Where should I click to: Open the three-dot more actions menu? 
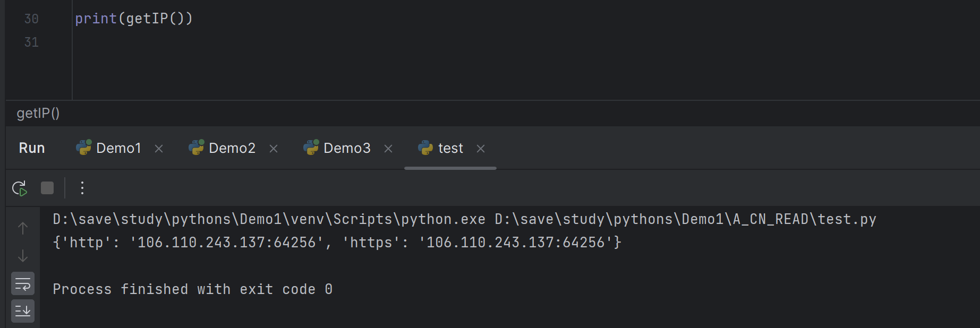(x=82, y=188)
